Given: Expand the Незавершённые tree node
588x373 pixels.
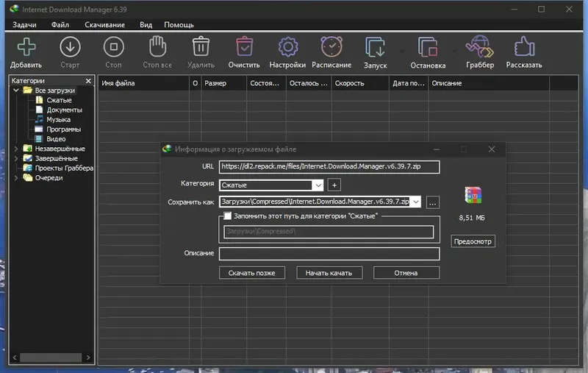Looking at the screenshot, I should pyautogui.click(x=16, y=149).
